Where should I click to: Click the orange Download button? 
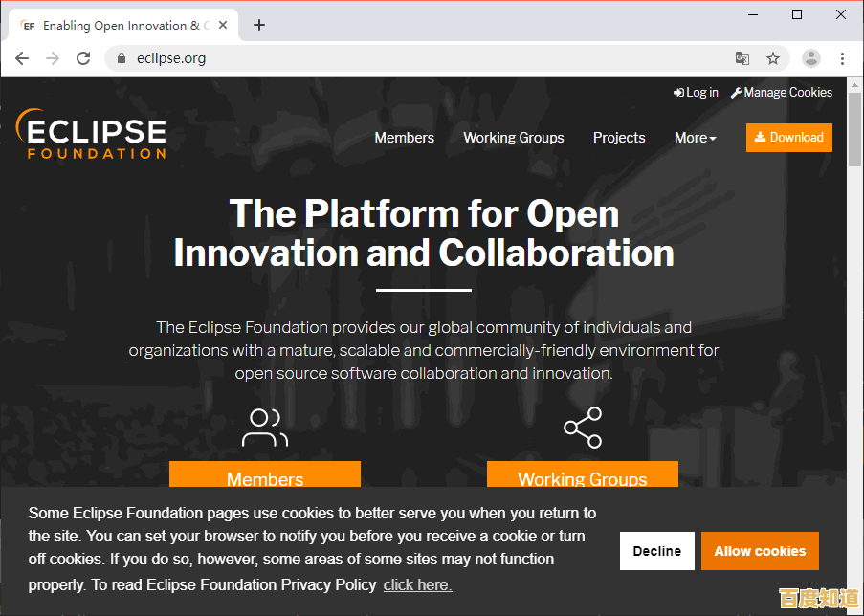789,138
